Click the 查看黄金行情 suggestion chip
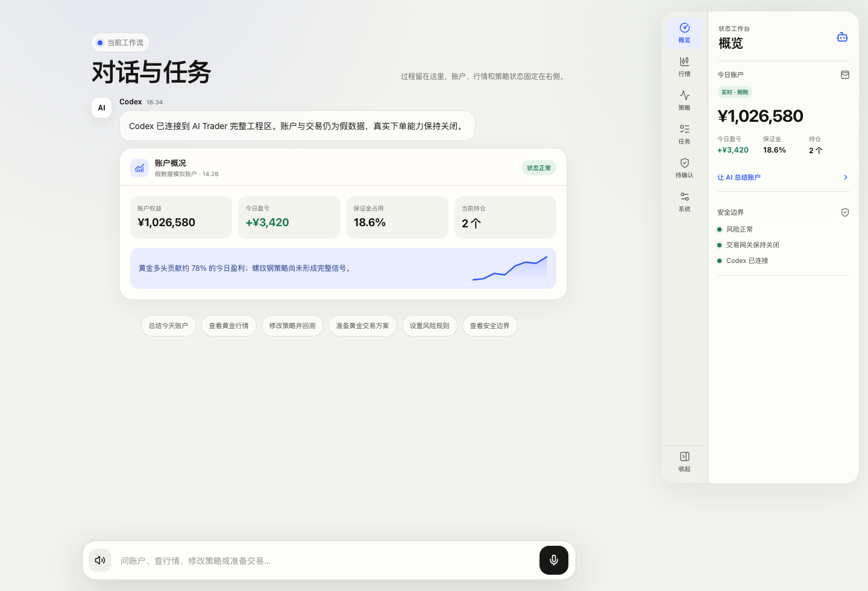Screen dimensions: 868x591 point(229,326)
